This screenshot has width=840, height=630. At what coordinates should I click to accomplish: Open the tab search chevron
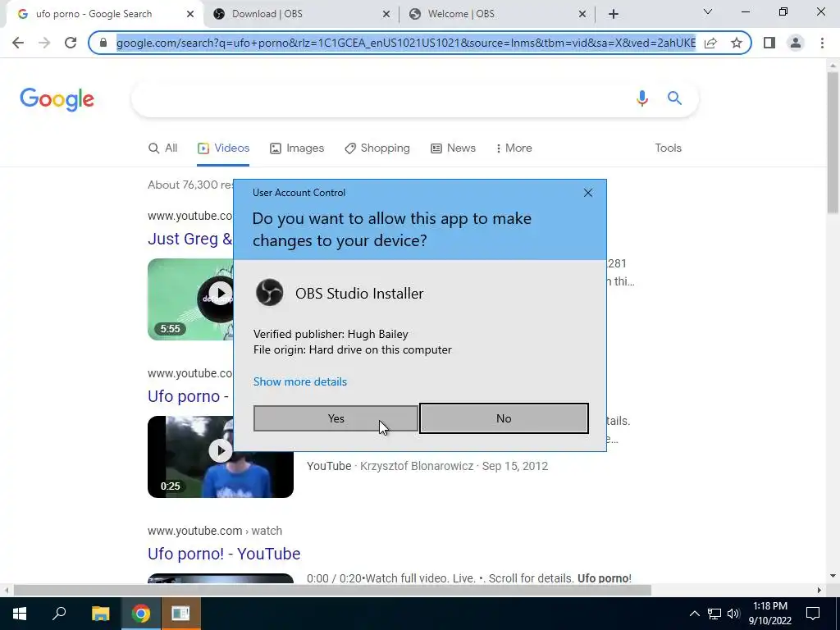pos(708,11)
